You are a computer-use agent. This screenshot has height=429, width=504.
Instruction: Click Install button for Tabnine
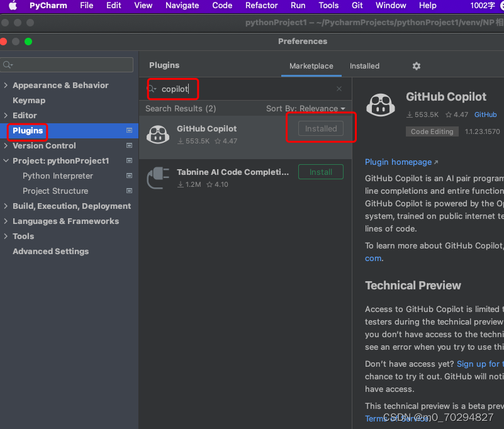[x=321, y=172]
